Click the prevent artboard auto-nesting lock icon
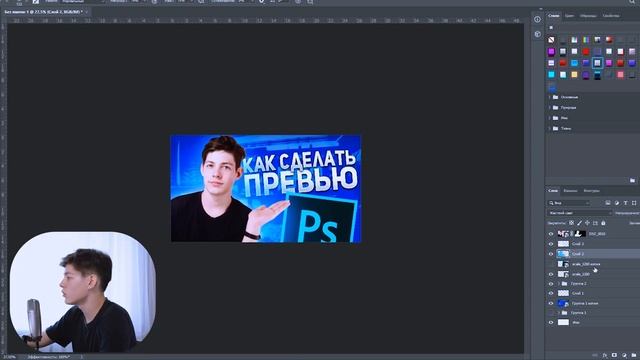 coord(595,223)
